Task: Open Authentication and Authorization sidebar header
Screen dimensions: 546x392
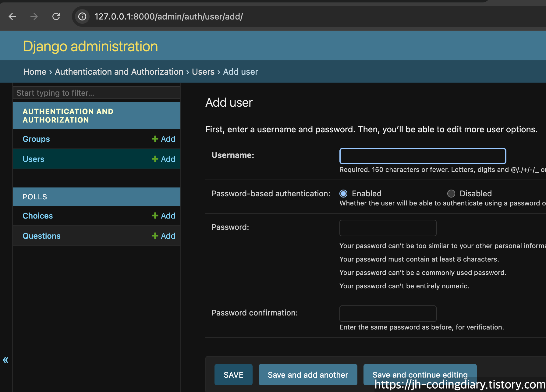Action: pyautogui.click(x=68, y=116)
